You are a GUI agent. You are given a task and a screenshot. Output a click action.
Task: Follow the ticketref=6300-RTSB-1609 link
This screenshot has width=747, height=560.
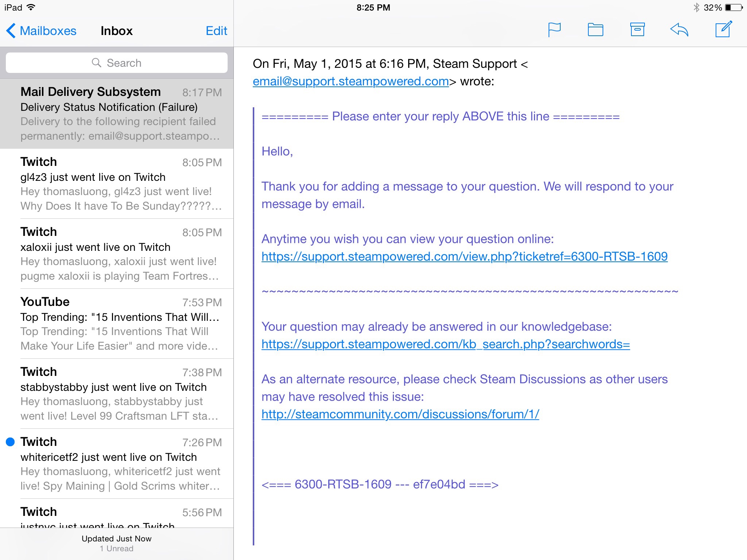point(464,257)
